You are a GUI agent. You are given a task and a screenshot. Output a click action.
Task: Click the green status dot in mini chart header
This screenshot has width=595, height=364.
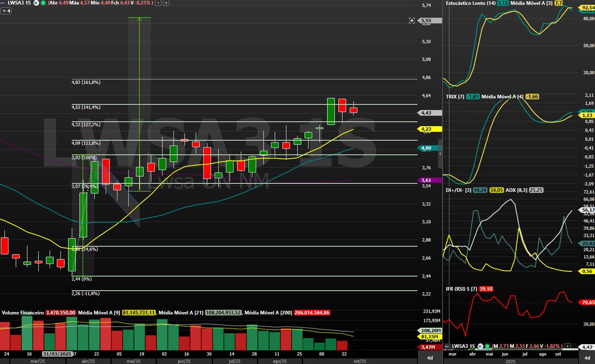tap(488, 346)
